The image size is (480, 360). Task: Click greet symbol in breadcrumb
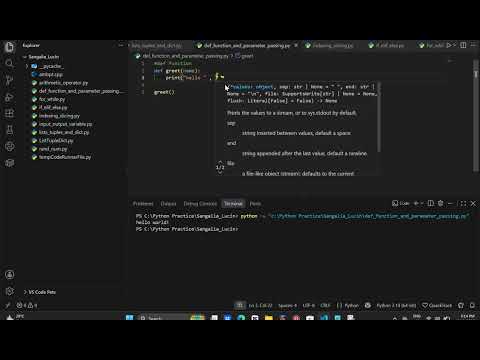pos(245,56)
